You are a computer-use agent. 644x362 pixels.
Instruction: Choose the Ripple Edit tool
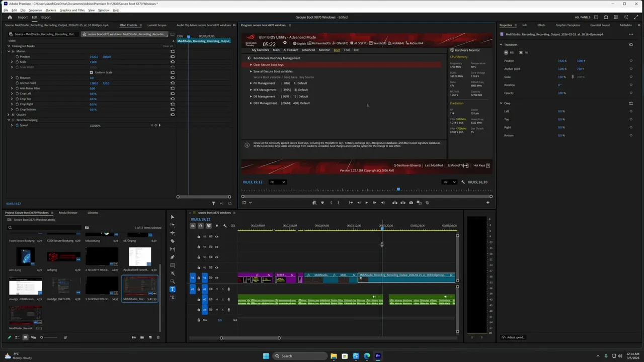(x=172, y=233)
